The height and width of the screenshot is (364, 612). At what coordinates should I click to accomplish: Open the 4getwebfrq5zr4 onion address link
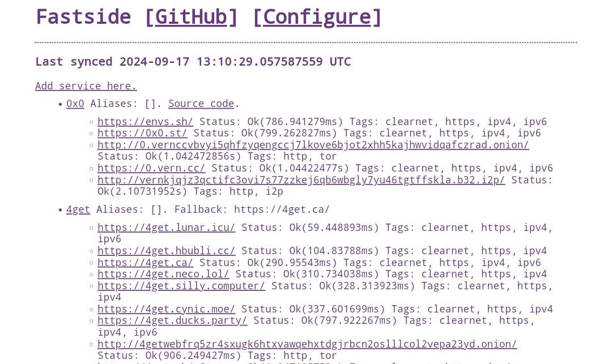307,344
